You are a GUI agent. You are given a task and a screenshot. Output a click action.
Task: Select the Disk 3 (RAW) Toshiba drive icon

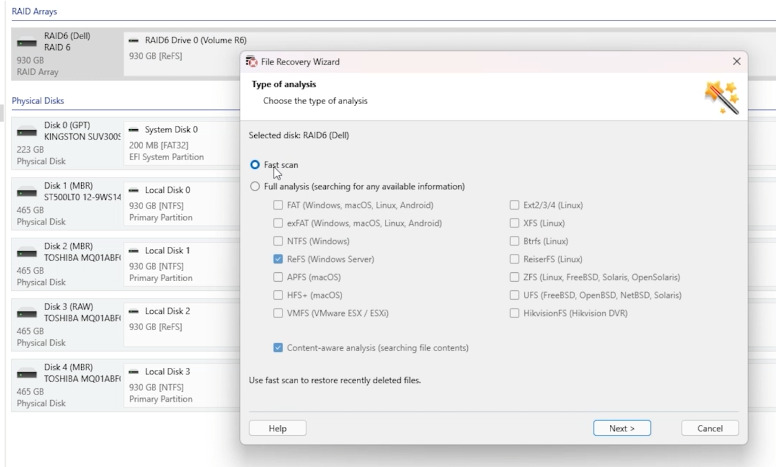click(x=27, y=314)
